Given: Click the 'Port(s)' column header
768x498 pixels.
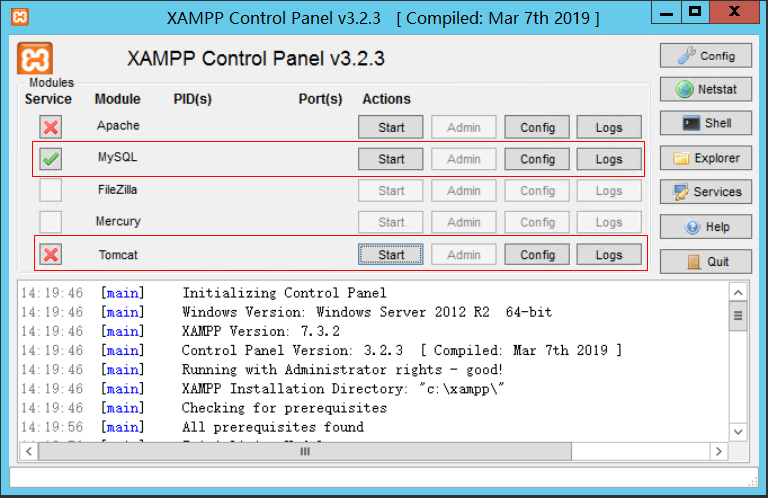Looking at the screenshot, I should pos(320,99).
